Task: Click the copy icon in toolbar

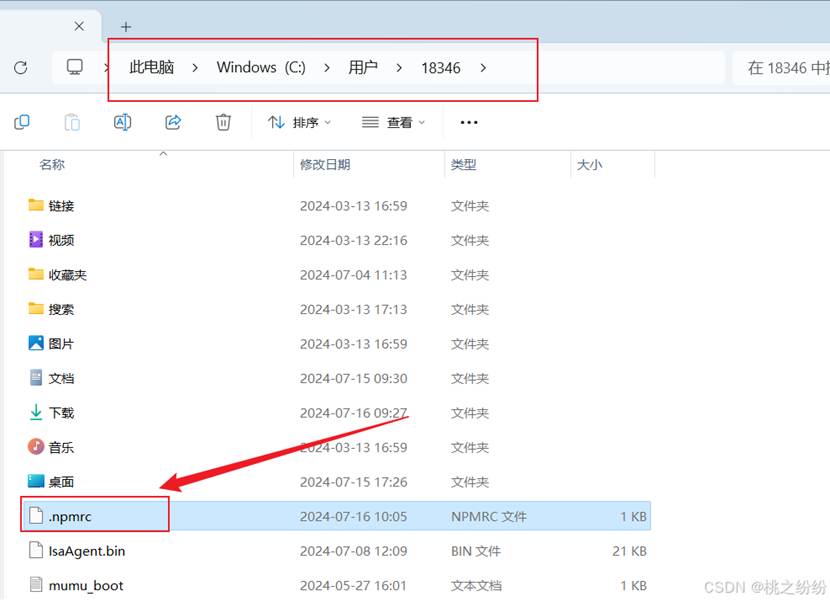Action: [x=22, y=122]
